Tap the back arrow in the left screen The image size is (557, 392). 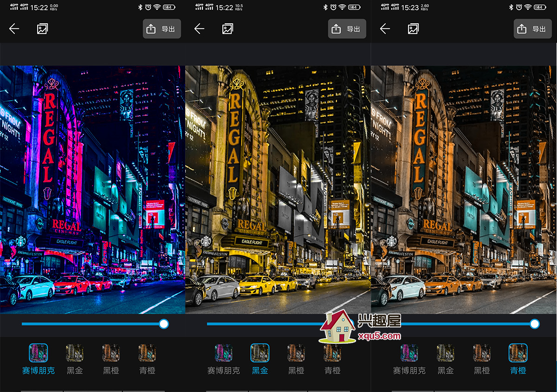(x=14, y=29)
